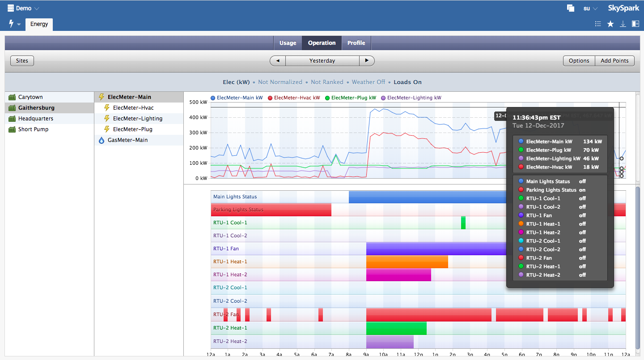
Task: Click the ElecMeter-Hvac red legend dot
Action: [270, 98]
